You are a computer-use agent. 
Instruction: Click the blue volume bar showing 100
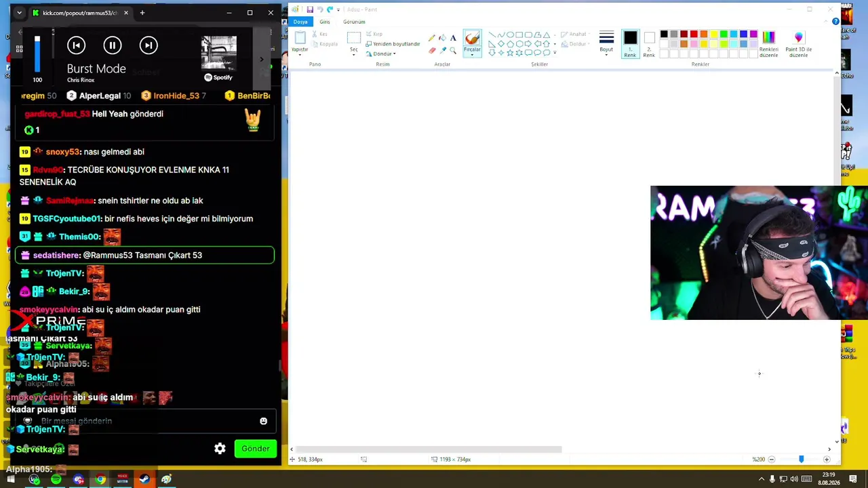tap(37, 54)
